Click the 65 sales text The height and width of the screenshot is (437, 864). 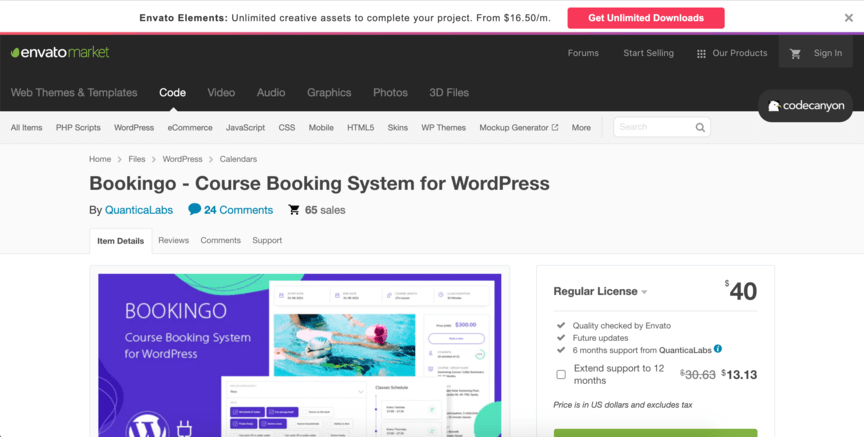pyautogui.click(x=325, y=210)
